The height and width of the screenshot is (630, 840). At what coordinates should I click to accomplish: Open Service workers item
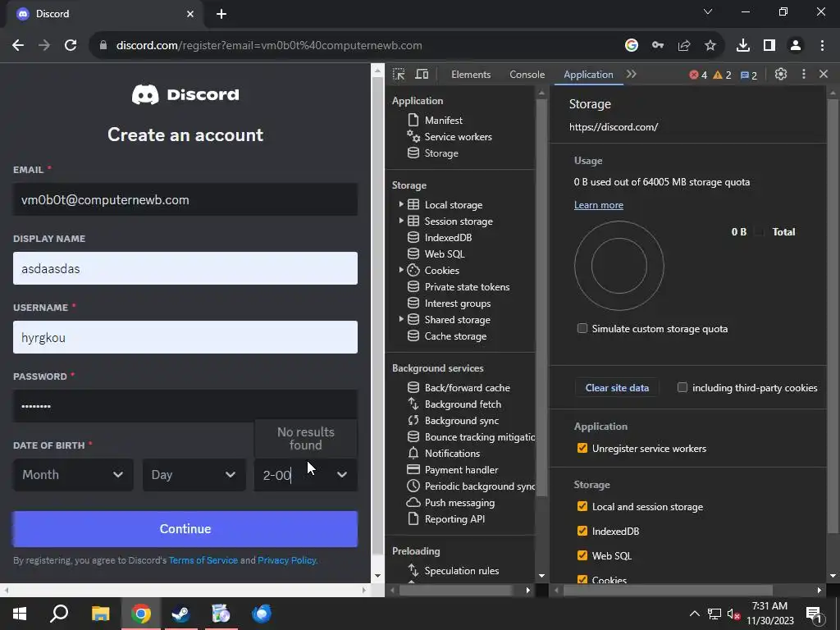point(458,137)
